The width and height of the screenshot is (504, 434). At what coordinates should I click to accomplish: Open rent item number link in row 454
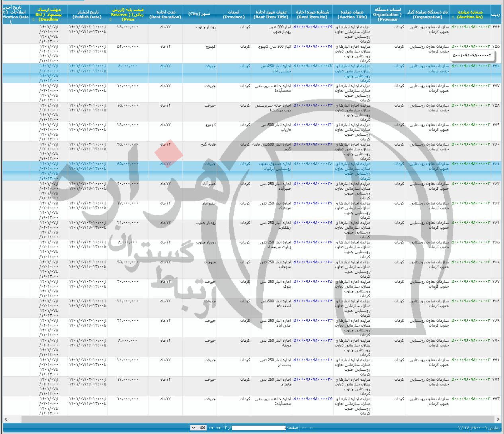point(313,27)
